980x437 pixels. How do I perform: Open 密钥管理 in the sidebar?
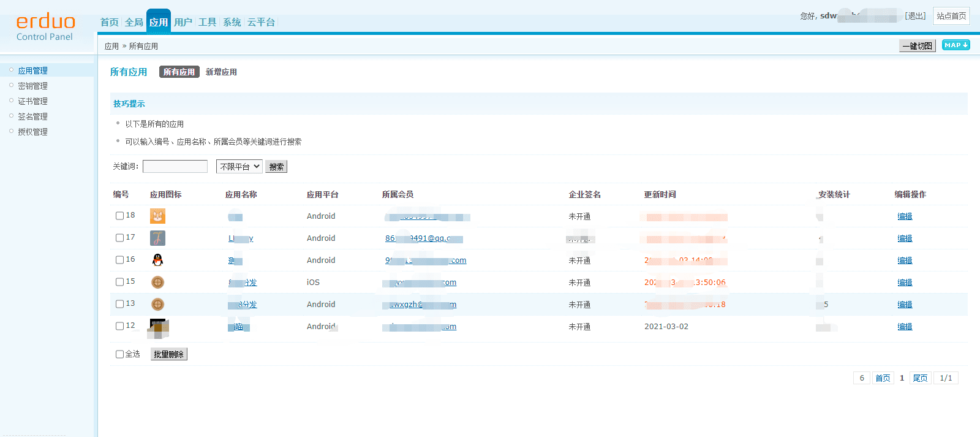tap(32, 86)
